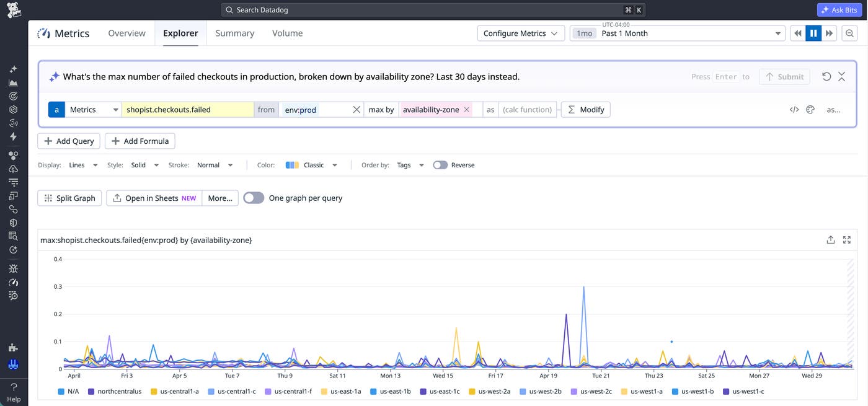Image resolution: width=868 pixels, height=406 pixels.
Task: Toggle us-east-1c series in legend
Action: point(440,392)
